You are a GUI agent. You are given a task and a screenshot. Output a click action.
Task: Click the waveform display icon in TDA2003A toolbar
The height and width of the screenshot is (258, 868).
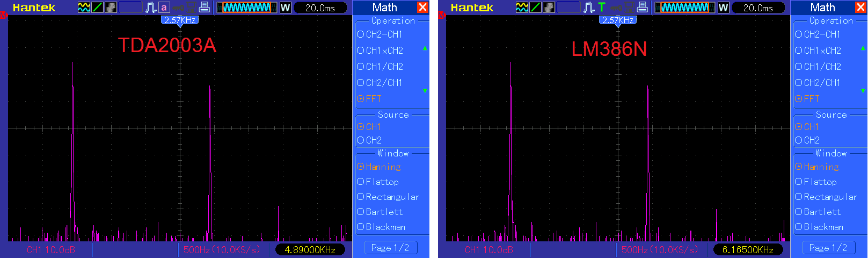pos(84,8)
